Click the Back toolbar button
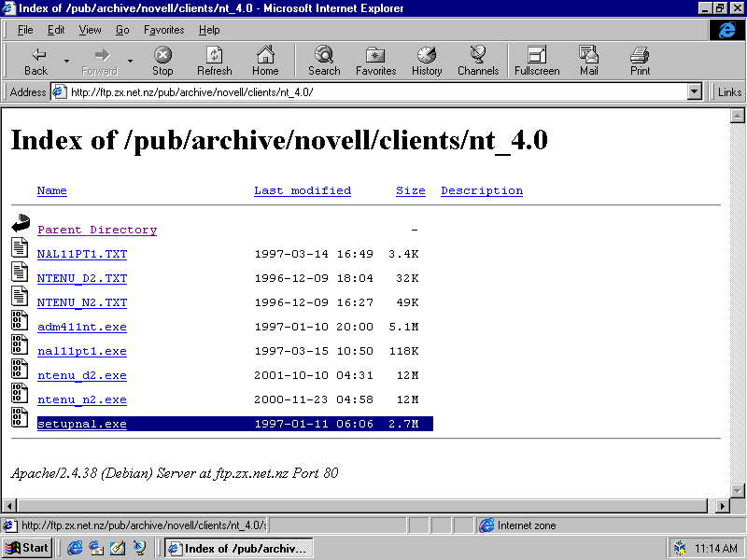 pyautogui.click(x=35, y=61)
